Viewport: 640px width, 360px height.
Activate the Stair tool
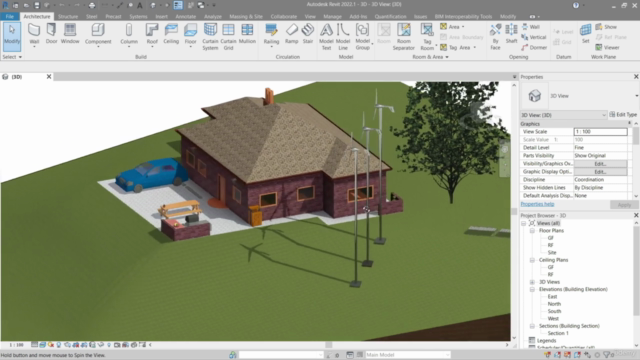pyautogui.click(x=308, y=33)
